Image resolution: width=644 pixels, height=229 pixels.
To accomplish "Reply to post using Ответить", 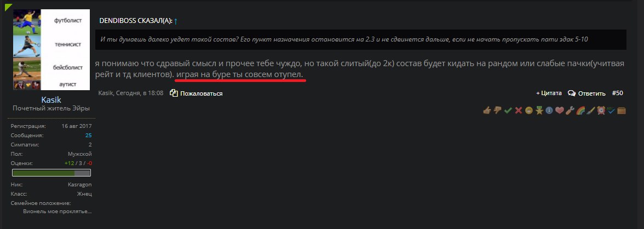I will 586,93.
